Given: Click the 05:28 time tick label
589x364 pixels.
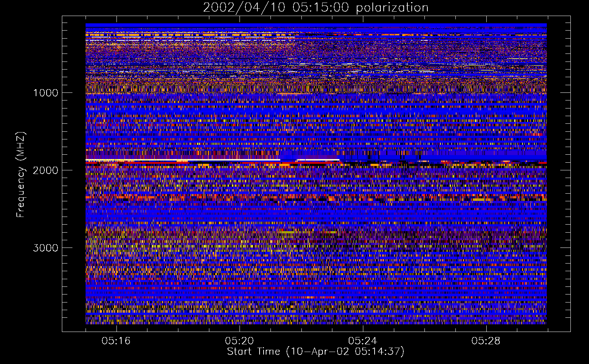Looking at the screenshot, I should 486,341.
